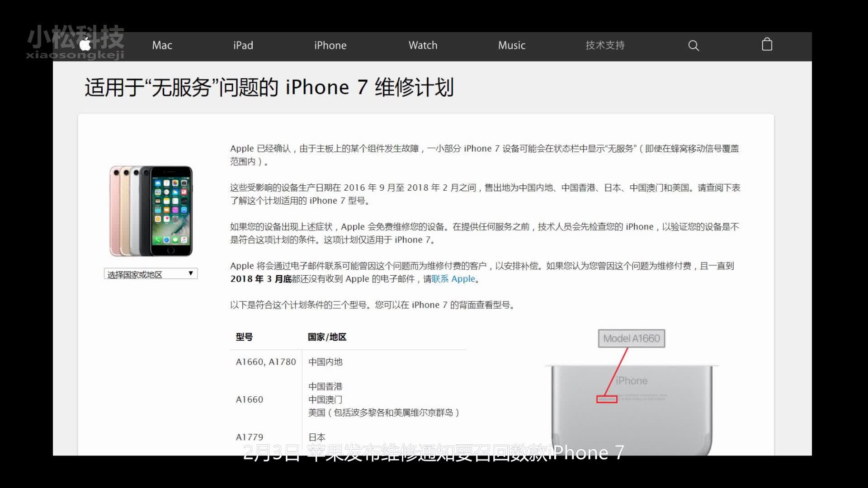Click the dropdown arrow on country selector
The width and height of the screenshot is (868, 488).
pos(191,273)
